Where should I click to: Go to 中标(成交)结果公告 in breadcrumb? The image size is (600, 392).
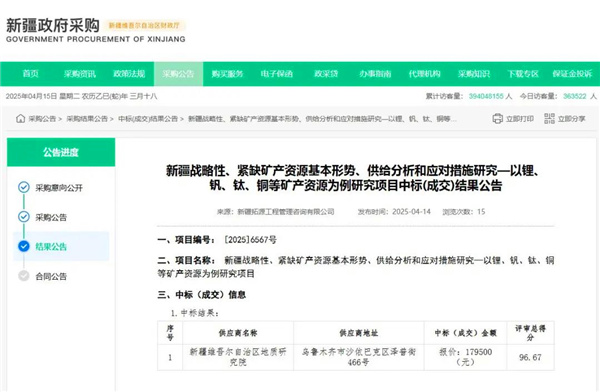click(148, 119)
